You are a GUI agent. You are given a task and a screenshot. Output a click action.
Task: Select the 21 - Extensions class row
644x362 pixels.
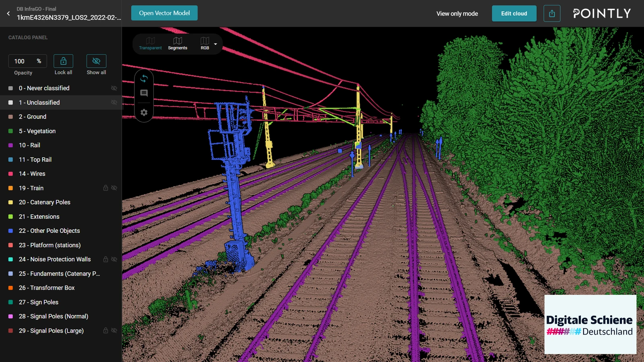point(61,217)
